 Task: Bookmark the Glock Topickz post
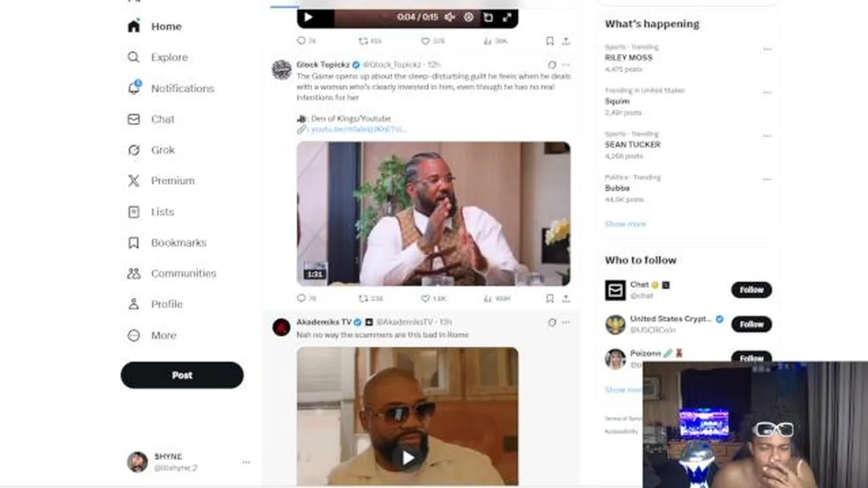coord(549,298)
